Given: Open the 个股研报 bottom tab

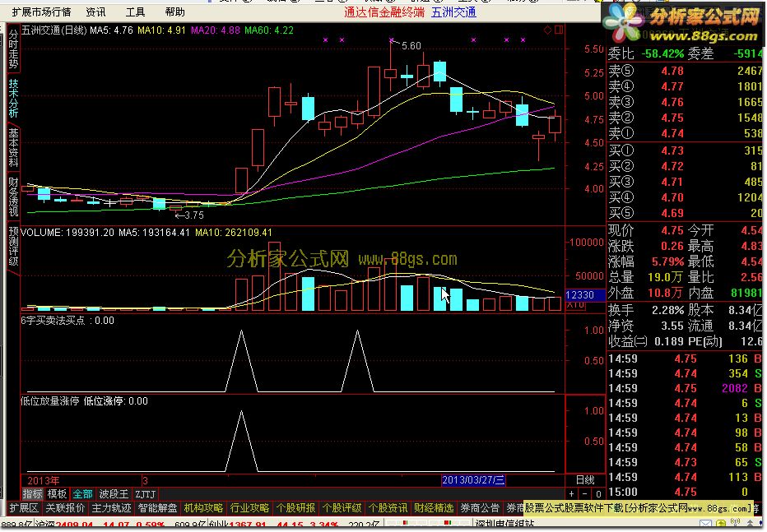Looking at the screenshot, I should tap(295, 508).
